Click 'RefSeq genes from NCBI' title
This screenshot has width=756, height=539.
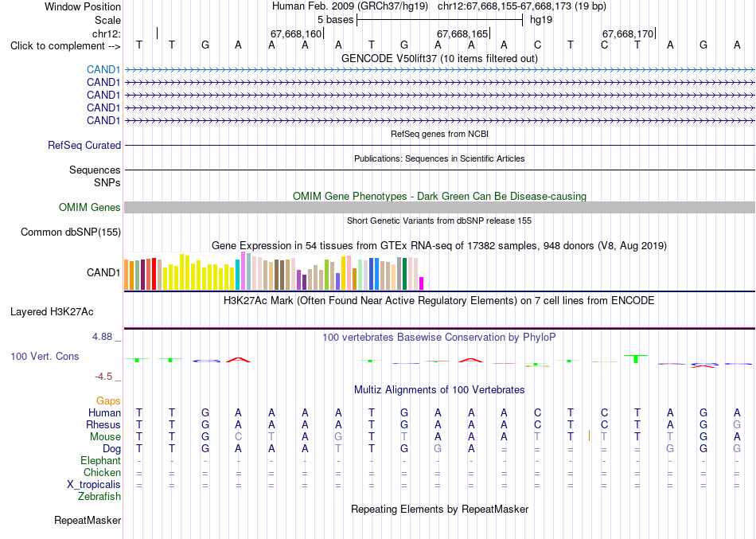tap(439, 134)
